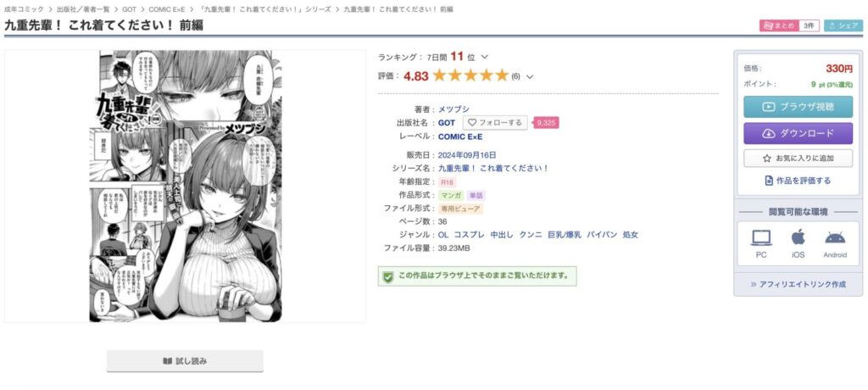Screen dimensions: 868x390
Task: Open the 3件 まとめ count box
Action: tap(809, 26)
